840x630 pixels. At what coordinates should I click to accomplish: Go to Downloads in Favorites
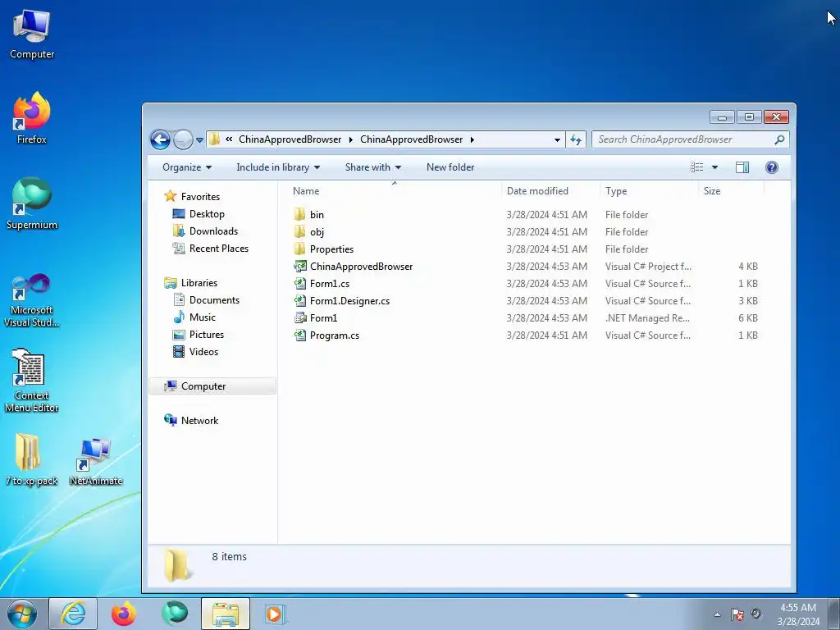coord(213,231)
